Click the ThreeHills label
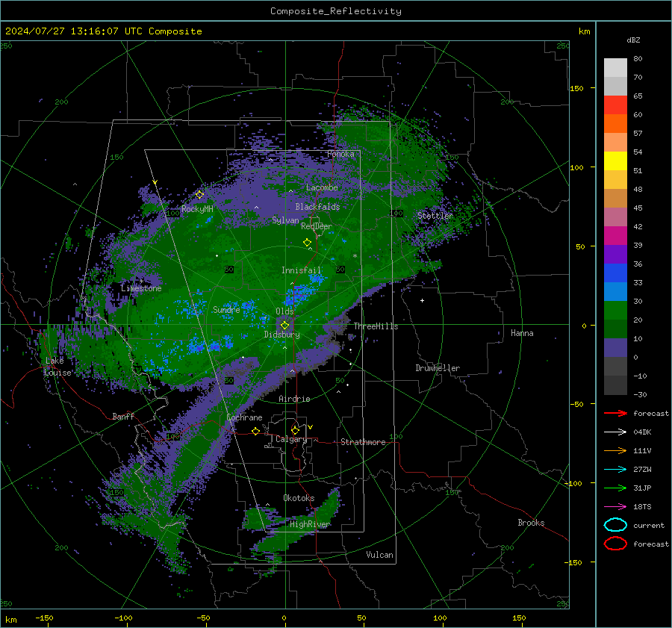Viewport: 672px width, 628px height. tap(376, 326)
